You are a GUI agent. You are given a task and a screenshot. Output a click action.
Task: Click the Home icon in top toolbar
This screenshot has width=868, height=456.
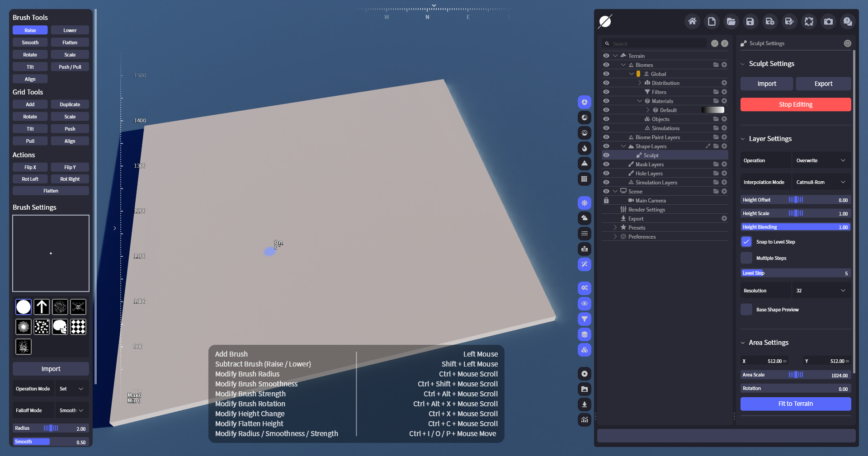(692, 21)
